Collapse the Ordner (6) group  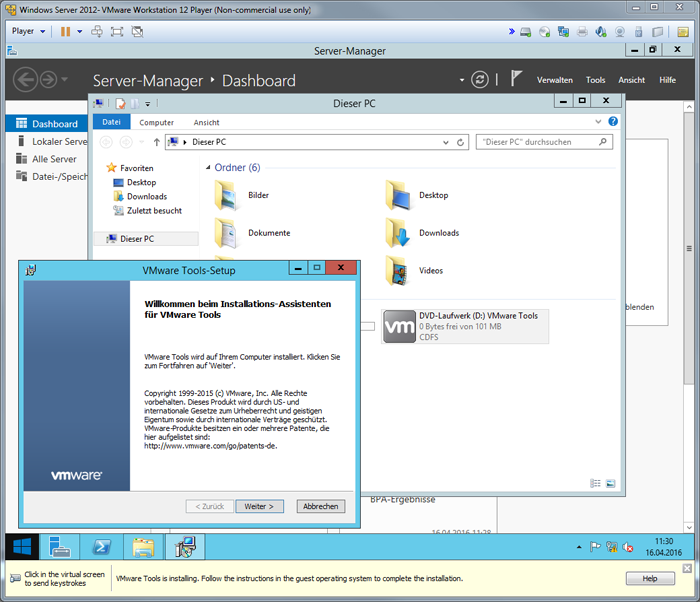pyautogui.click(x=208, y=167)
